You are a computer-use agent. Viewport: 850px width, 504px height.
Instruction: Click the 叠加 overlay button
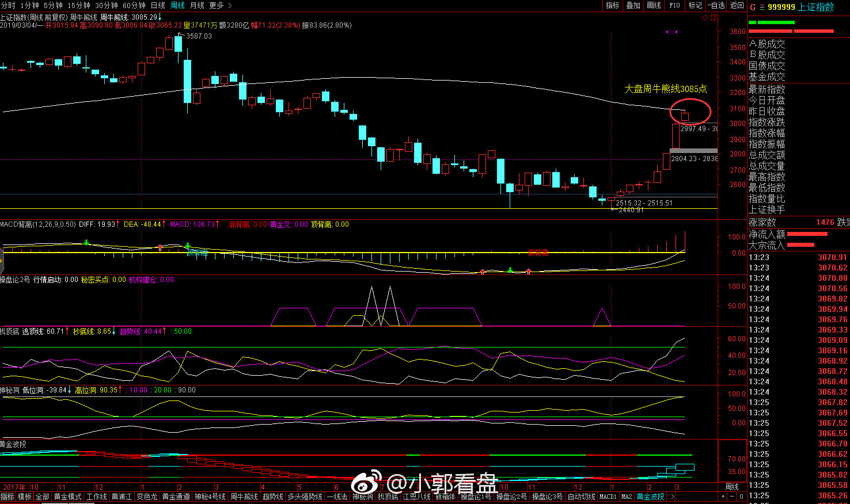pyautogui.click(x=633, y=5)
